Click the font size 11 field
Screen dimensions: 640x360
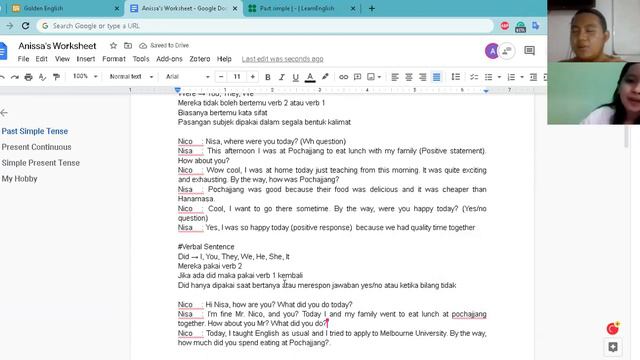pyautogui.click(x=237, y=76)
